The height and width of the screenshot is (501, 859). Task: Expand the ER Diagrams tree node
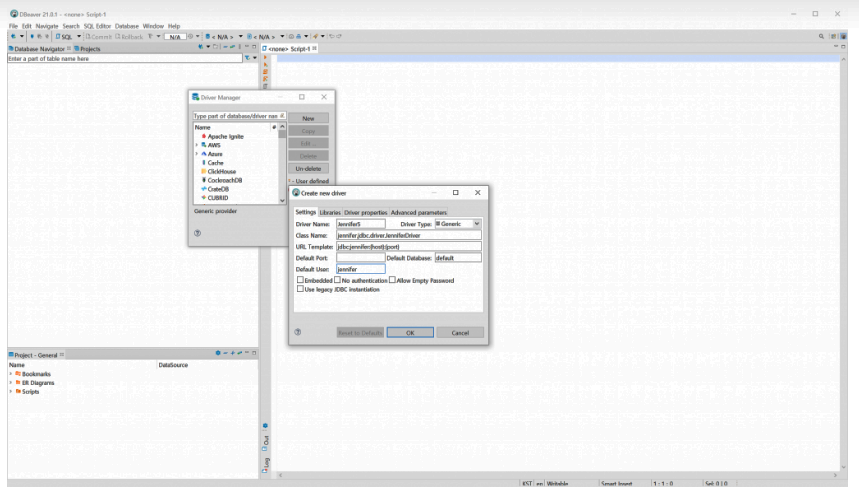pos(9,383)
